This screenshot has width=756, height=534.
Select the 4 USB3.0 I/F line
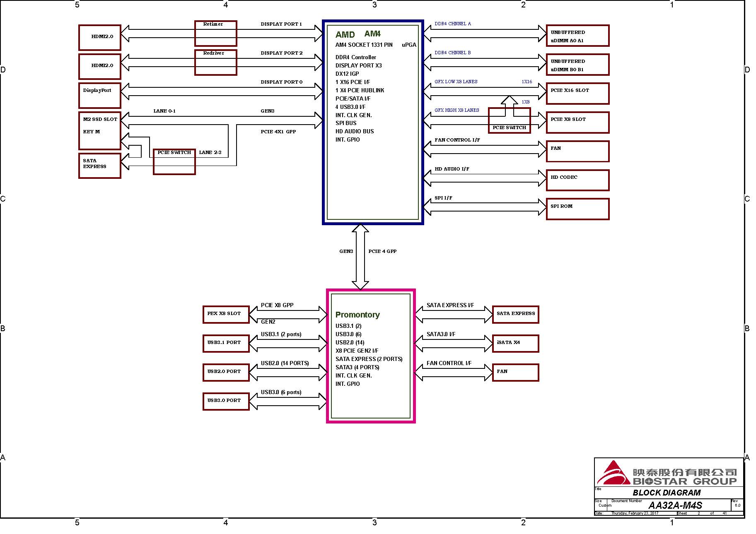350,107
